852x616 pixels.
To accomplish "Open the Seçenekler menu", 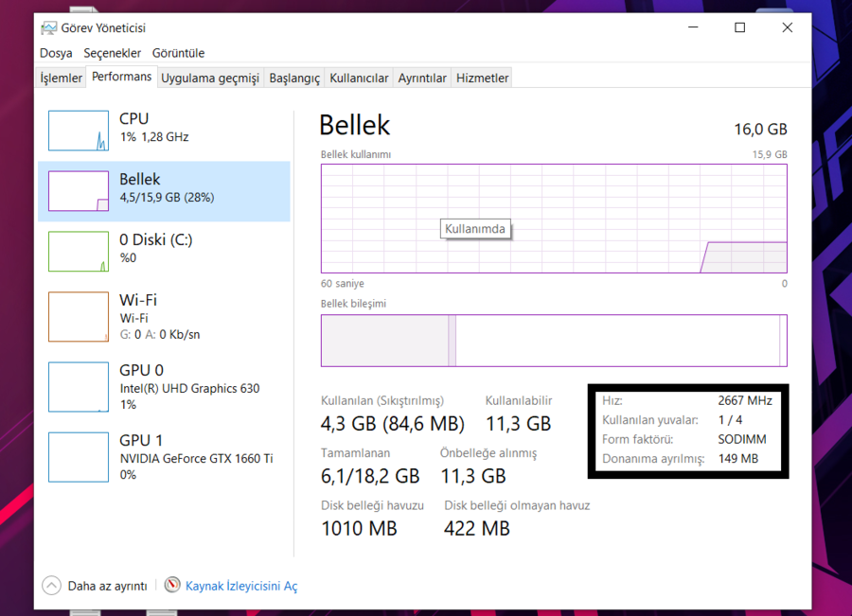I will (112, 53).
